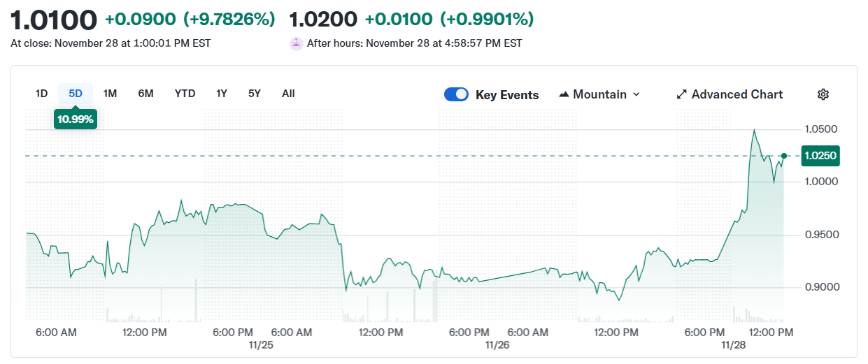
Task: Click the green price endpoint dot
Action: tap(784, 156)
